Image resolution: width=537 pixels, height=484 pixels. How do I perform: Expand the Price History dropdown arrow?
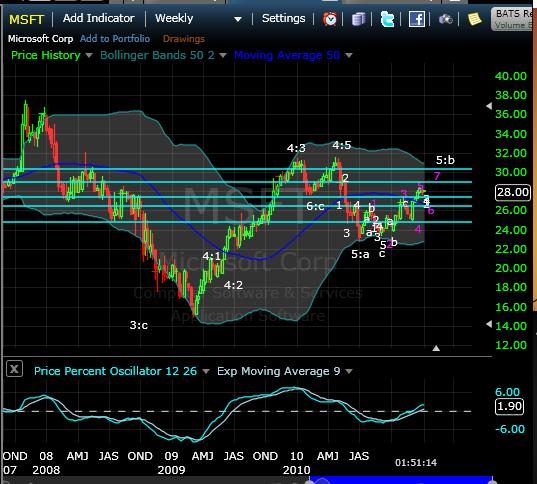89,55
